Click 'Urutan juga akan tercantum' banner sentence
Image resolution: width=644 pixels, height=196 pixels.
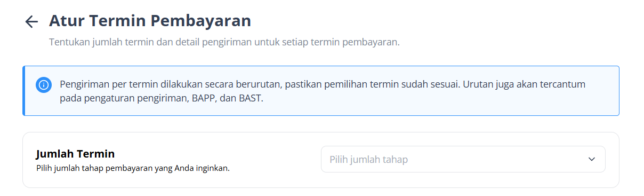pos(526,84)
